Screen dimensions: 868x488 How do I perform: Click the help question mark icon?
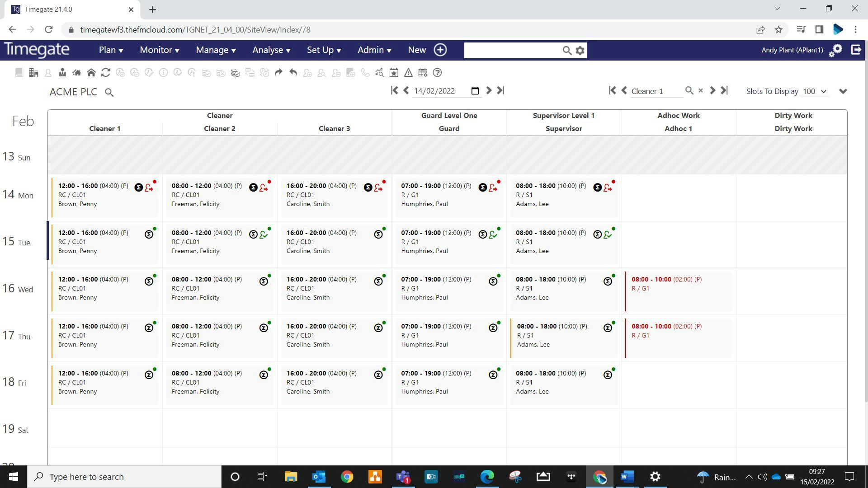[437, 72]
